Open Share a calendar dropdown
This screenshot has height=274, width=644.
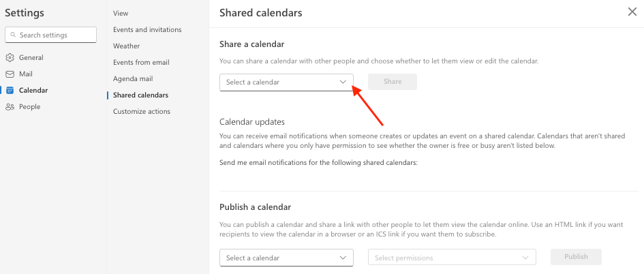286,82
